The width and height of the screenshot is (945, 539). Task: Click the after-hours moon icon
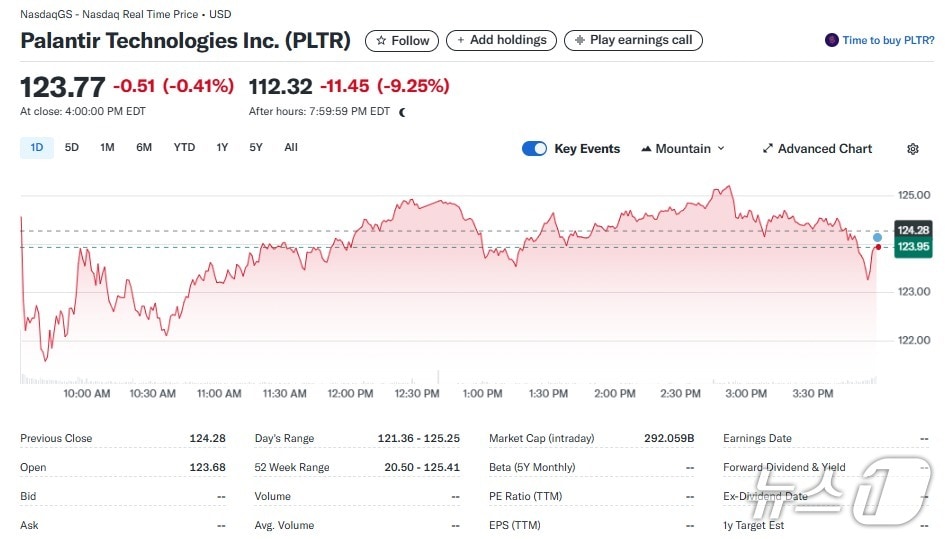(x=402, y=112)
